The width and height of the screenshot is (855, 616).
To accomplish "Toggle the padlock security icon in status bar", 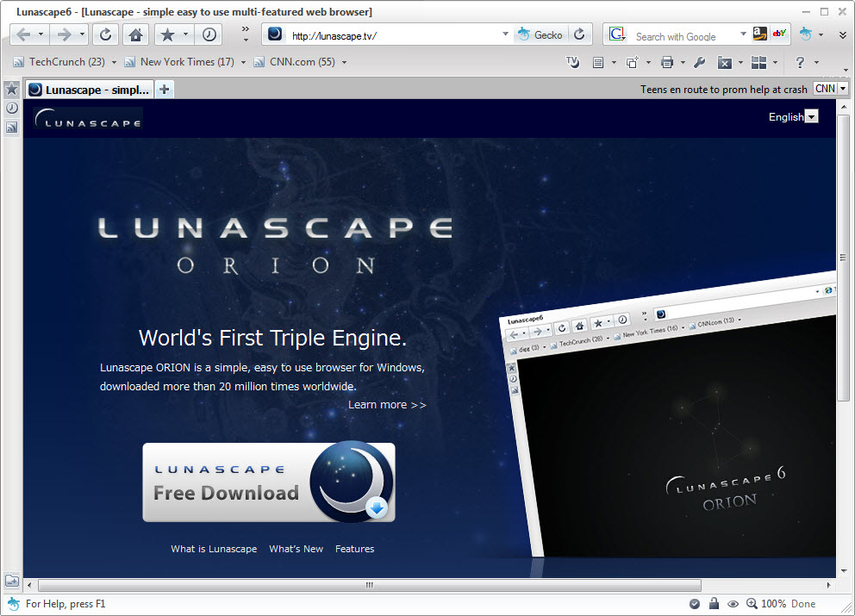I will 714,603.
